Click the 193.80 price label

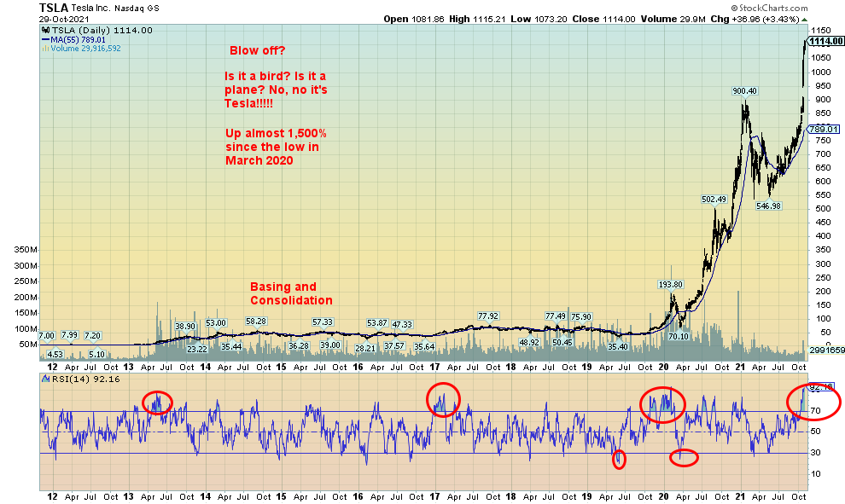coord(670,285)
